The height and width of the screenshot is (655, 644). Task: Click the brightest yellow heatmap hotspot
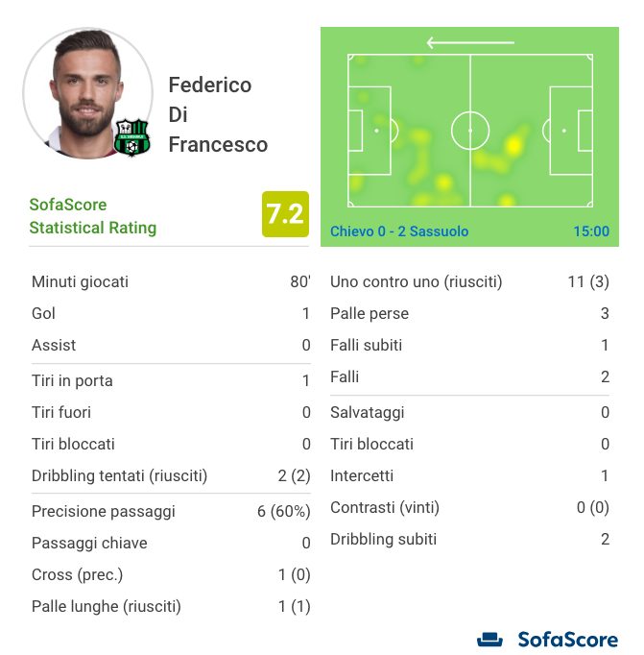[x=513, y=145]
